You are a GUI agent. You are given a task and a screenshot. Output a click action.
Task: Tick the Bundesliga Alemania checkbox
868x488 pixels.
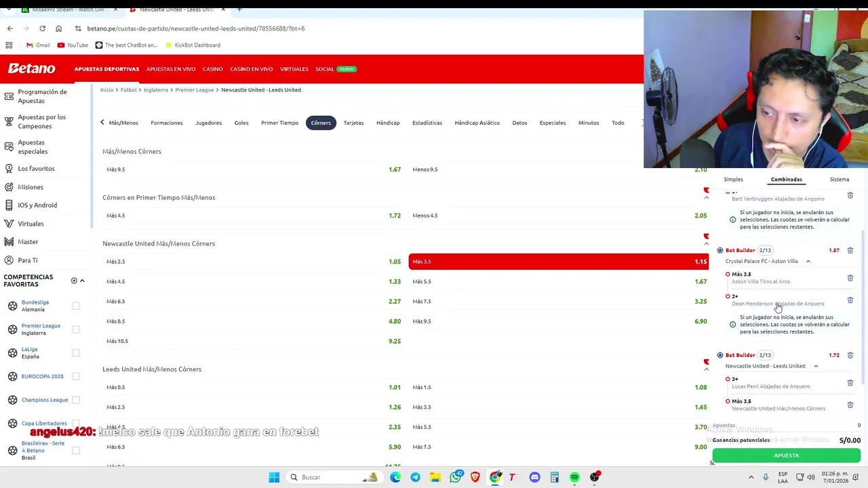coord(76,306)
